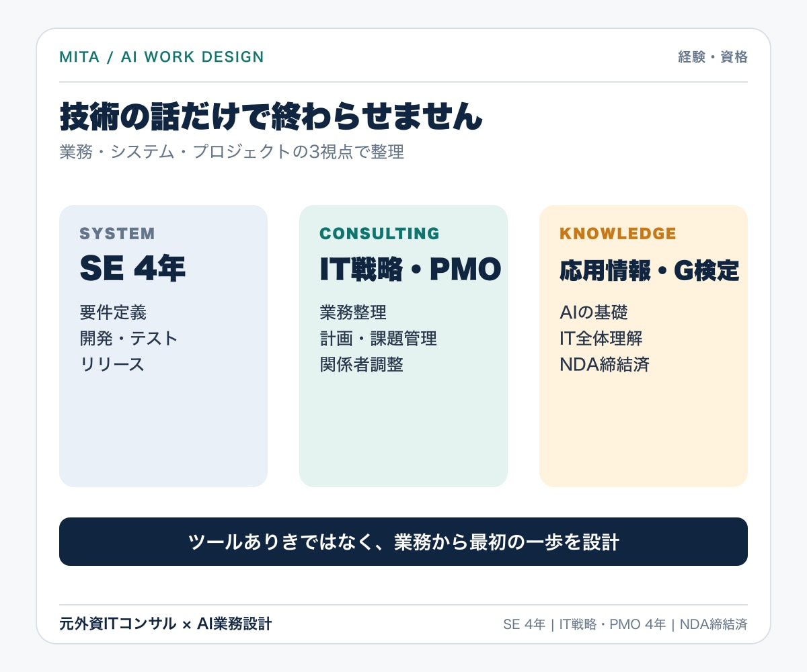
Task: Click the dark banner ツールありきではなく、業務から最初の一歩を設計
Action: pos(403,542)
